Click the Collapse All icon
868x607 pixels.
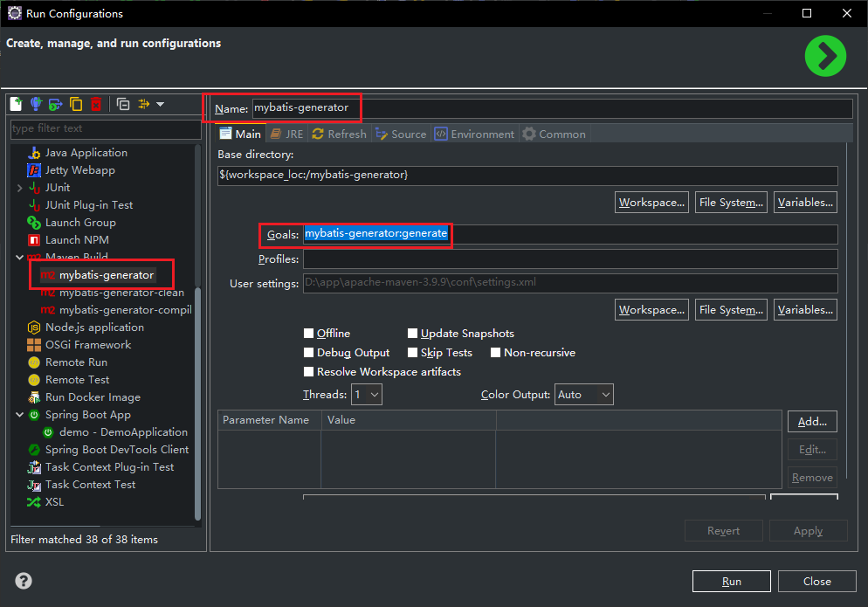click(x=123, y=105)
